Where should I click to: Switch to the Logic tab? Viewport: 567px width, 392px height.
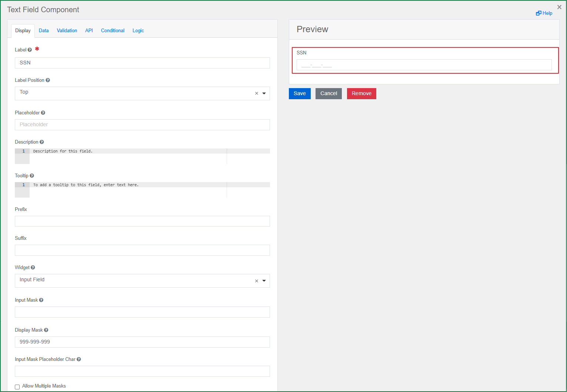click(x=138, y=31)
